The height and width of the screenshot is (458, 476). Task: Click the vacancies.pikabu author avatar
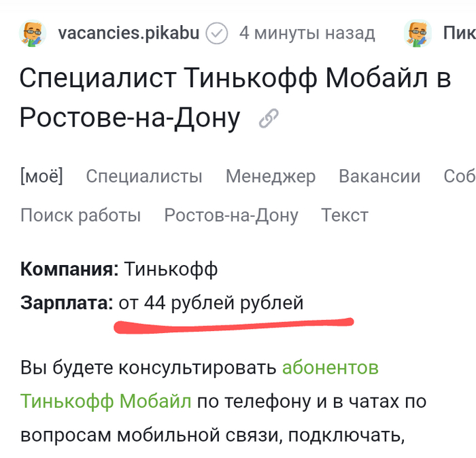pyautogui.click(x=34, y=33)
